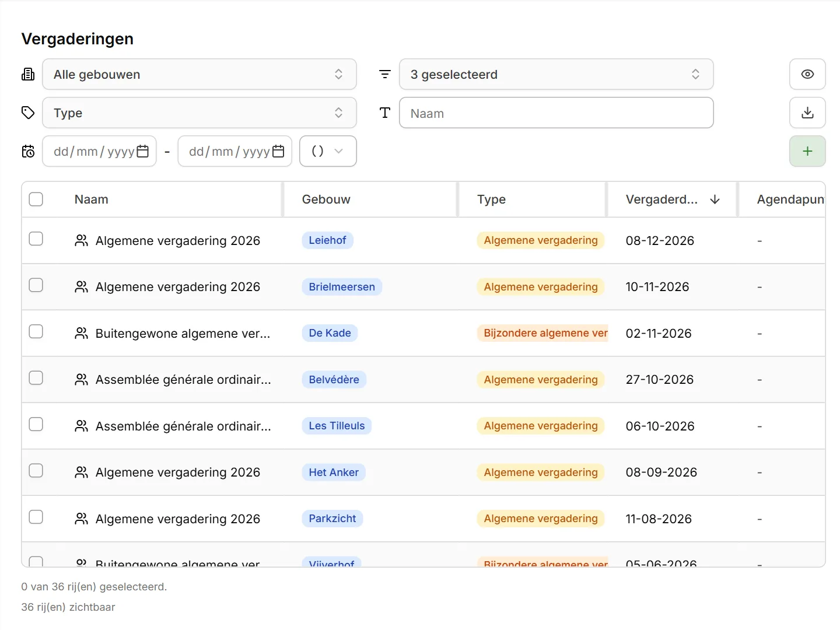This screenshot has height=630, width=840.
Task: Tick the checkbox for Les Tilleuls meeting
Action: (x=36, y=424)
